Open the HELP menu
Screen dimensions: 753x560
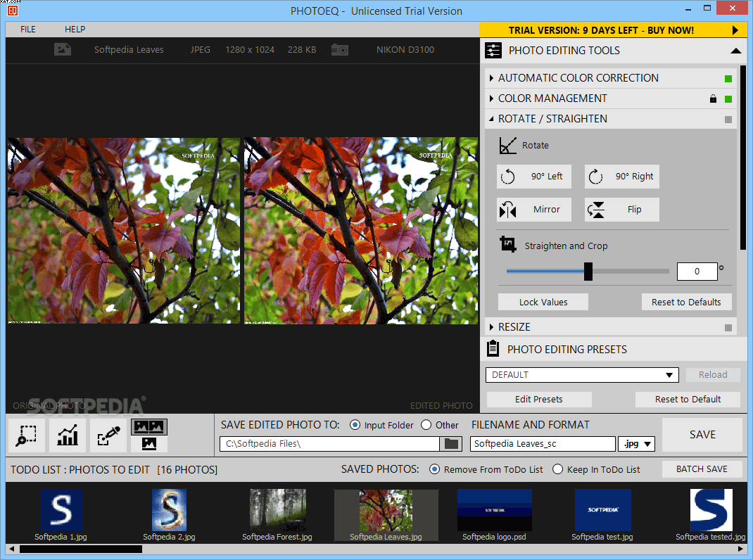(75, 30)
